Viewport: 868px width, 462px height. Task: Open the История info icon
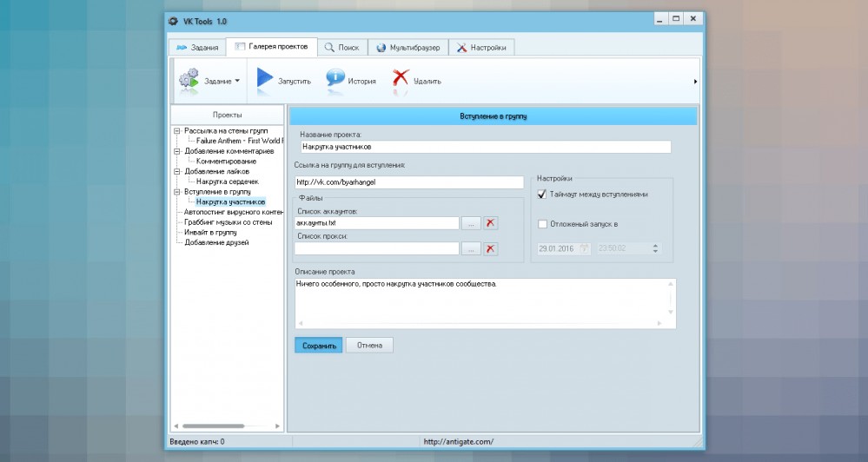[x=335, y=78]
